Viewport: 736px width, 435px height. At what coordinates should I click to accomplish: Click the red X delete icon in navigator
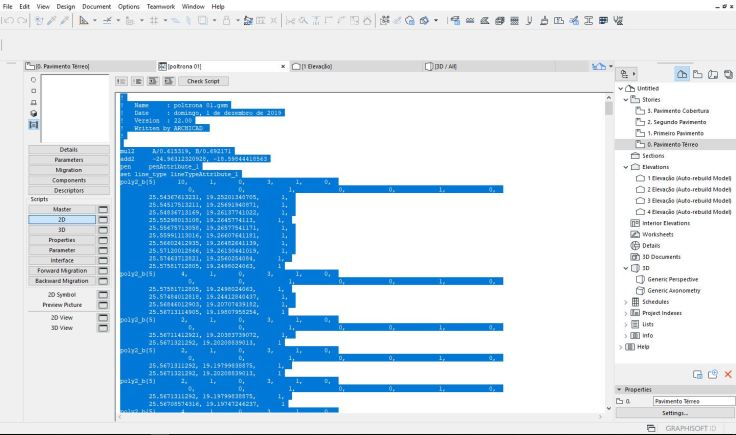[728, 374]
